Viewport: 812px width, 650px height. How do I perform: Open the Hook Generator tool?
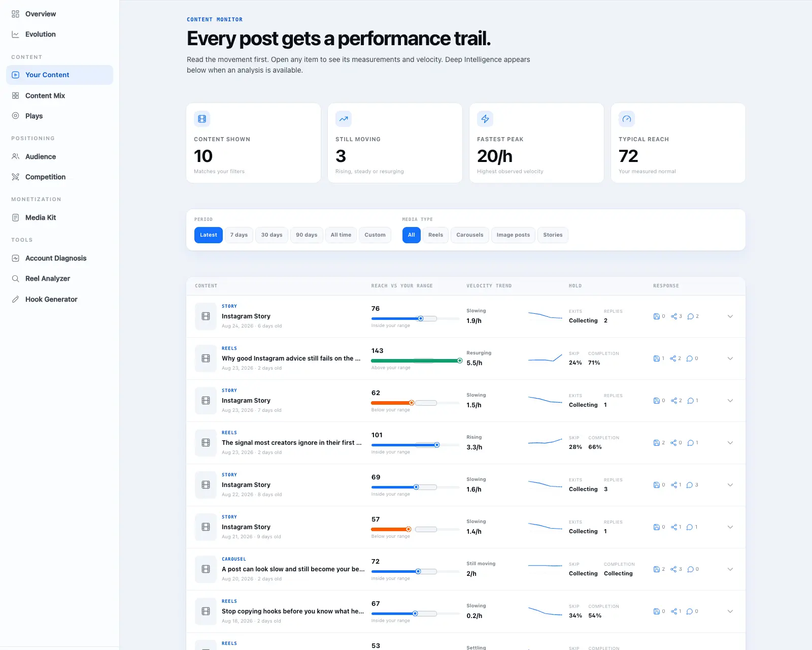coord(59,299)
